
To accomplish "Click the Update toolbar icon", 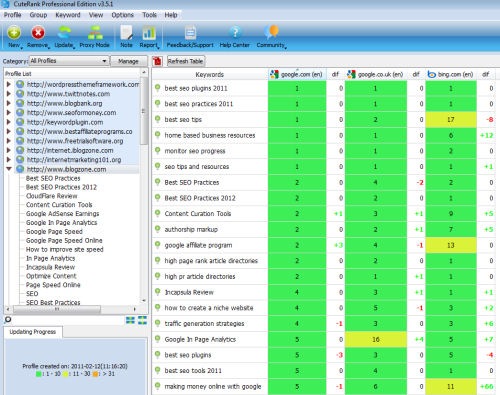I will point(64,33).
